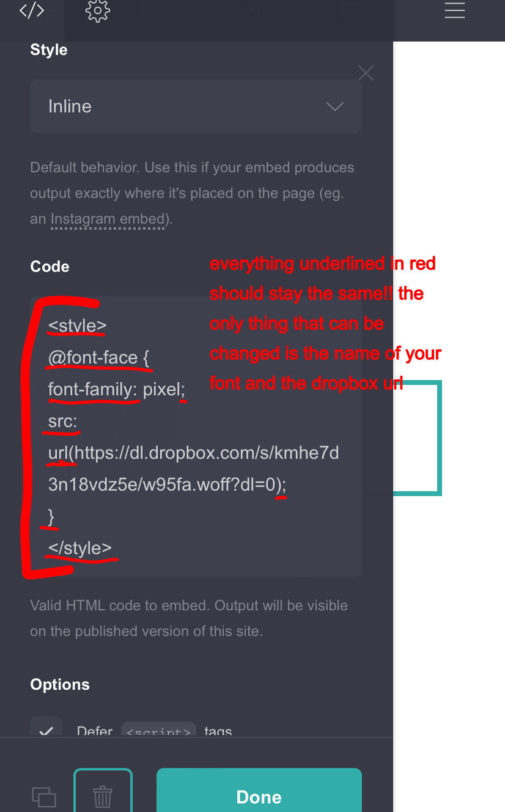
Task: Open the hamburger menu icon
Action: 455,10
